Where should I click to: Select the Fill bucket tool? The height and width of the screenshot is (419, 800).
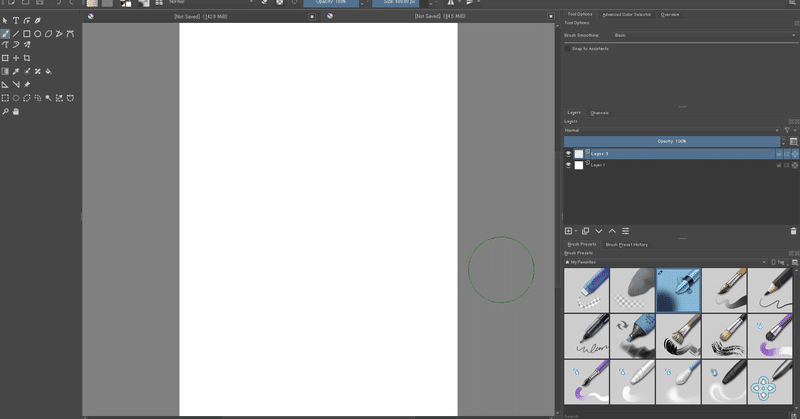pyautogui.click(x=48, y=71)
